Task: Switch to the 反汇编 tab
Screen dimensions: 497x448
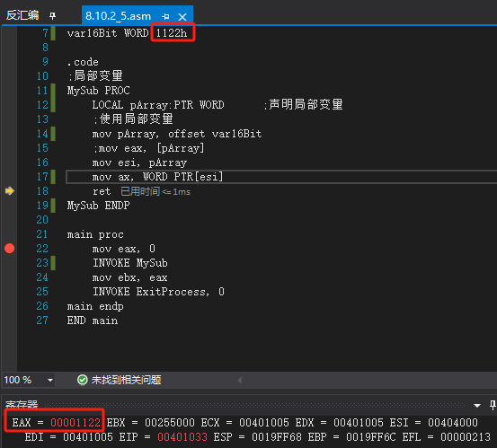Action: pos(22,15)
